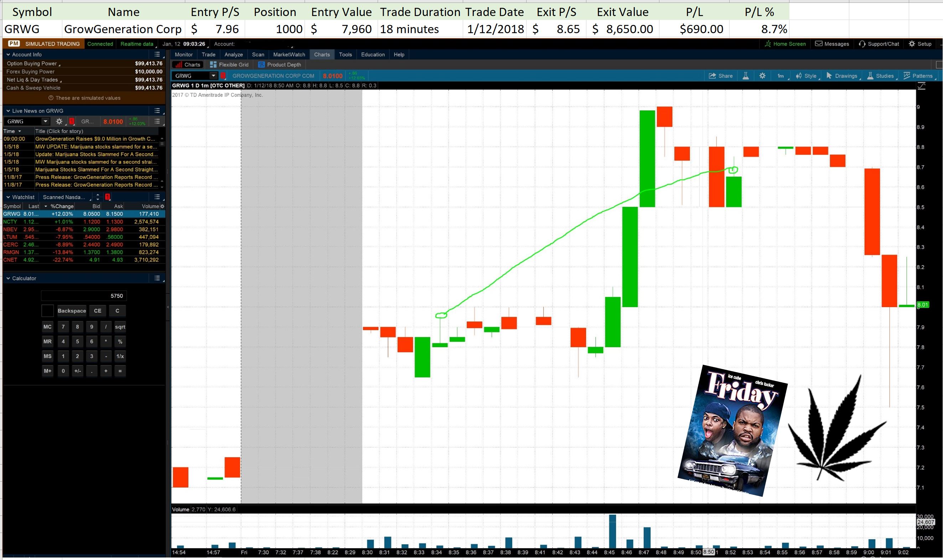
Task: Switch to the Flexible Grid subtab
Action: pyautogui.click(x=229, y=64)
